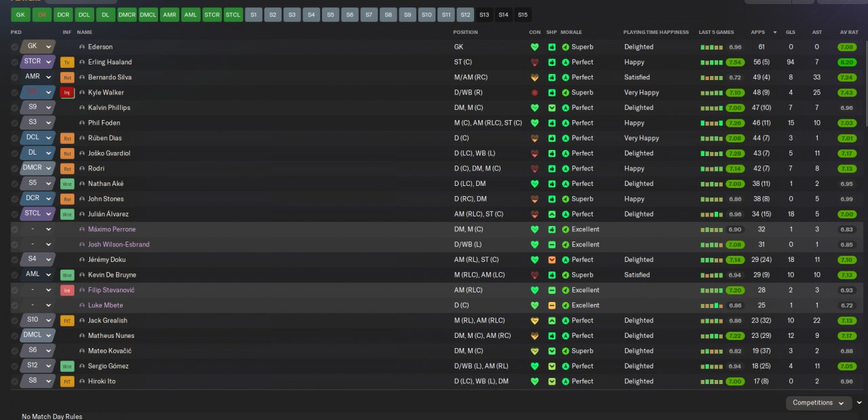Open Ederson's player info icon
The width and height of the screenshot is (868, 420).
82,47
